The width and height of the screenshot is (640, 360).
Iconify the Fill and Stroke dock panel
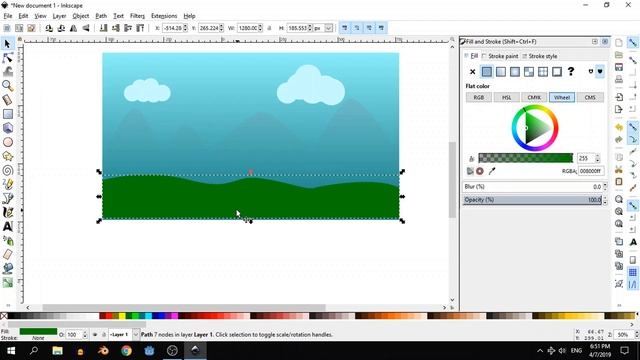595,42
